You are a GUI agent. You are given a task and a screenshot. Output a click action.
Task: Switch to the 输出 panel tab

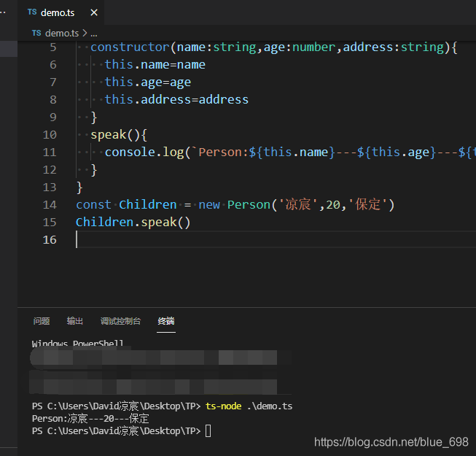pyautogui.click(x=74, y=321)
